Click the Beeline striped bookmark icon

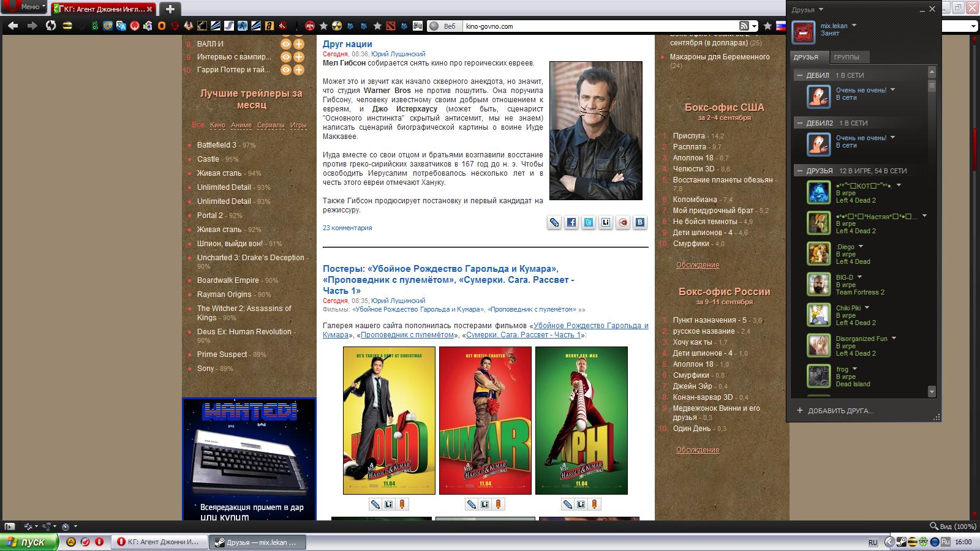[x=67, y=26]
